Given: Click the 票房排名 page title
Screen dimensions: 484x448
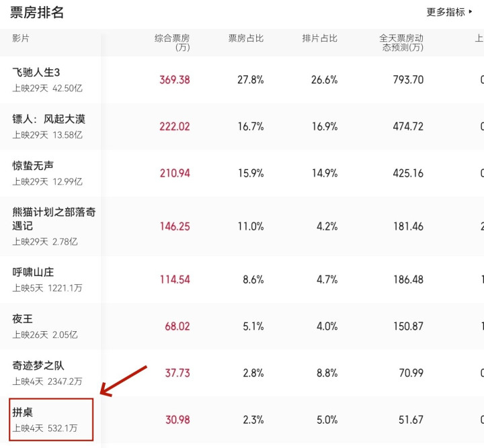Looking at the screenshot, I should 37,13.
